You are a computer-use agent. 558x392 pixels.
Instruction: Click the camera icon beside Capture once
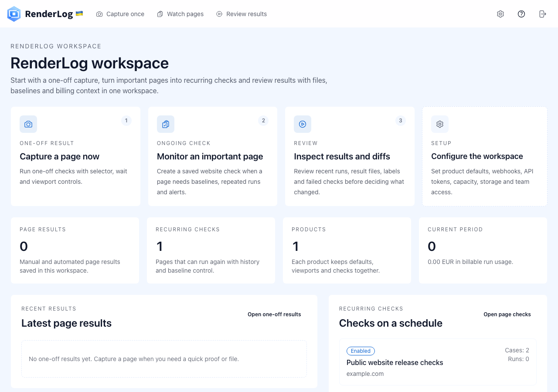pyautogui.click(x=99, y=14)
